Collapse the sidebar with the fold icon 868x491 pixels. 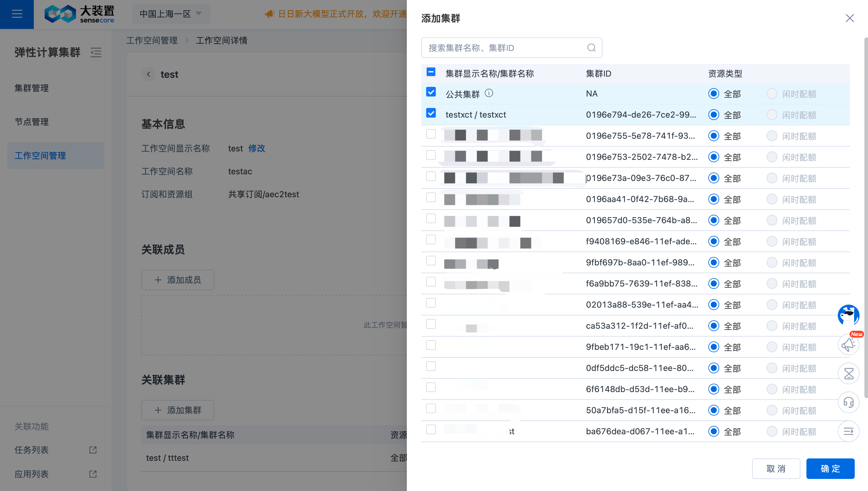click(96, 52)
